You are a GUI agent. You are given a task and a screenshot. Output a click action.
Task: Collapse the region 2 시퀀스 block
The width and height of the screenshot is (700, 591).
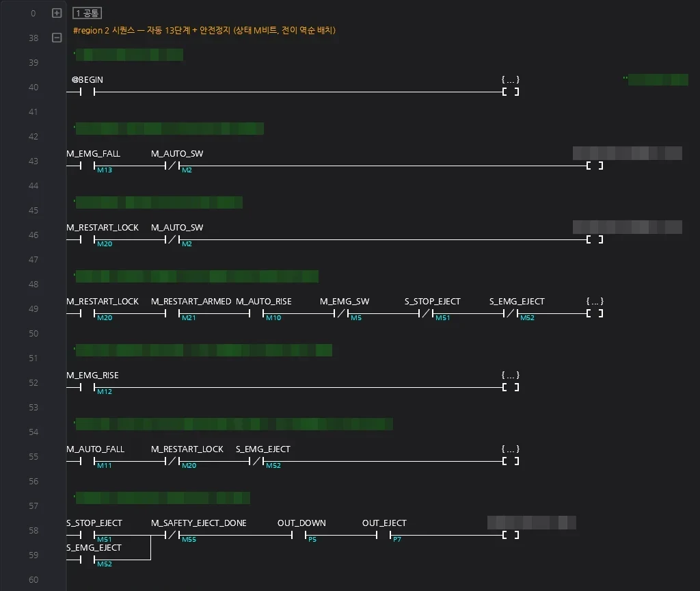57,38
